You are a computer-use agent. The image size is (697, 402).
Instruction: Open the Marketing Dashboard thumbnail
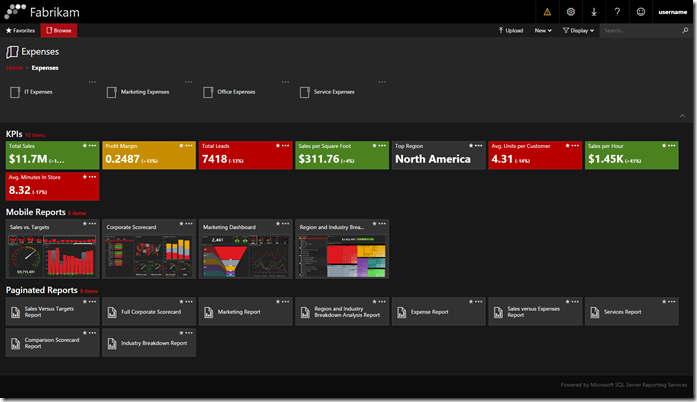(x=246, y=255)
